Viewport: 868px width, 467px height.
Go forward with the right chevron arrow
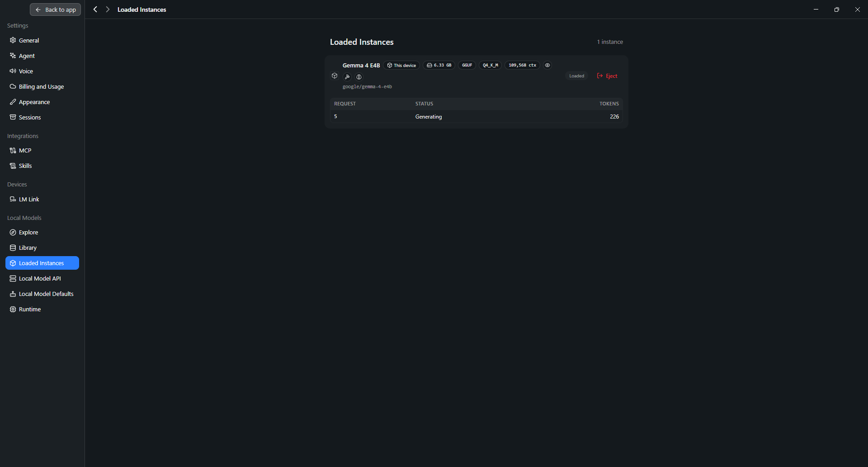tap(108, 10)
